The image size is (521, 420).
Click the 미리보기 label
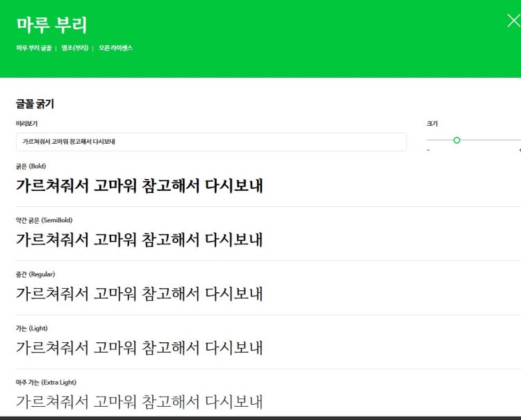[x=26, y=124]
